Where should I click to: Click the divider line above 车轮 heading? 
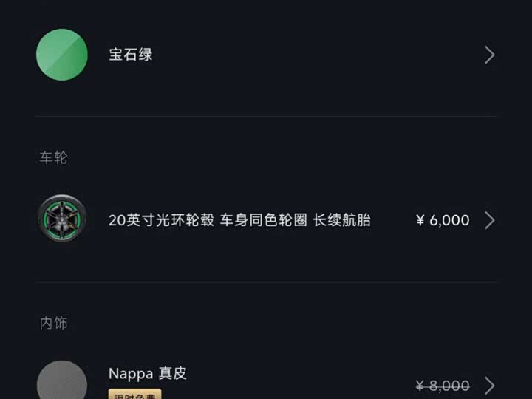coord(266,117)
